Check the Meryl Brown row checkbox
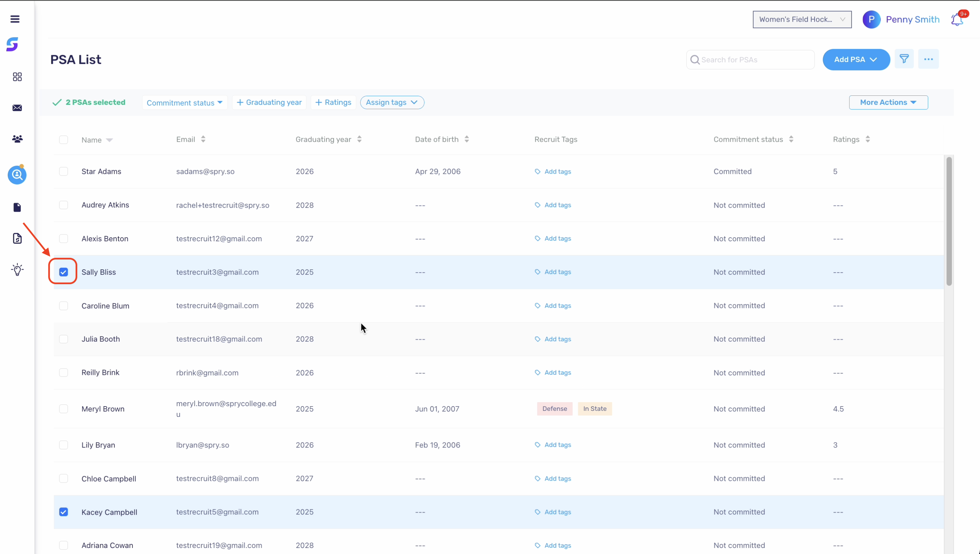Screen dimensions: 980x554 tap(63, 409)
